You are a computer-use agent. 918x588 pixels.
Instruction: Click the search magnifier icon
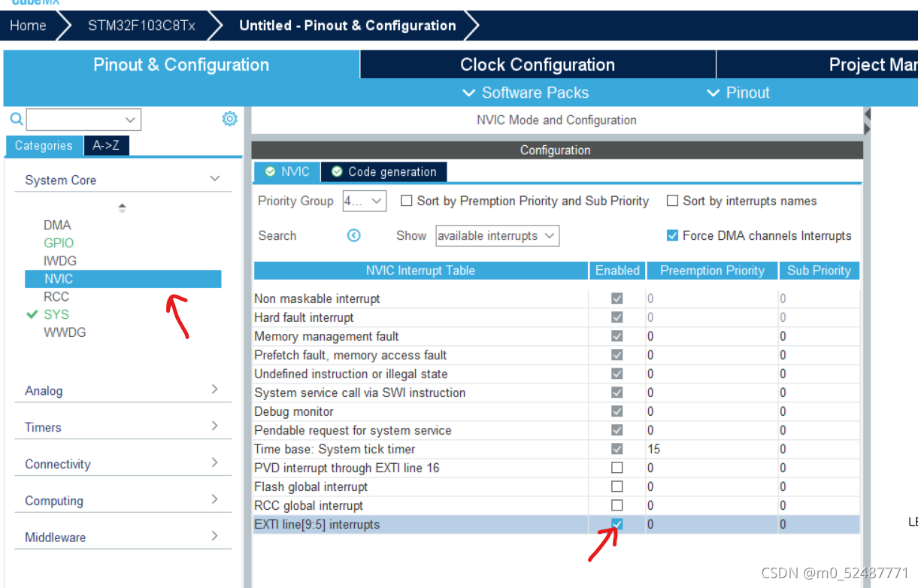[16, 119]
